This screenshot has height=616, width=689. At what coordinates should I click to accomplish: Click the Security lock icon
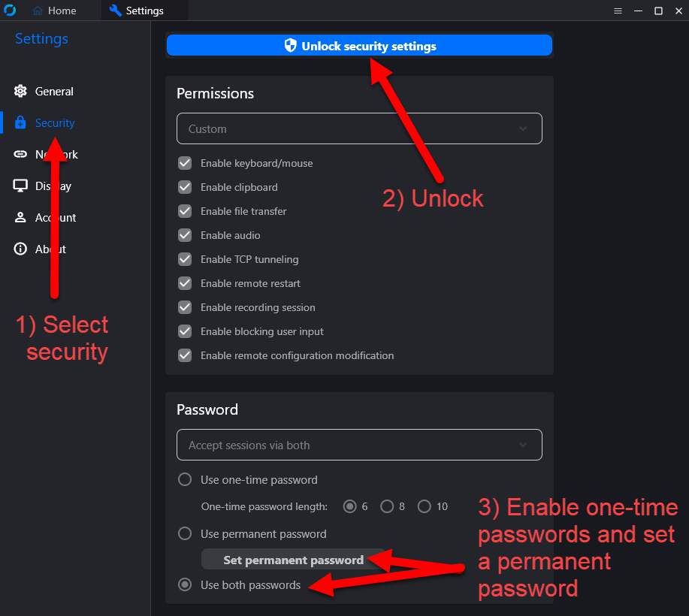click(20, 123)
